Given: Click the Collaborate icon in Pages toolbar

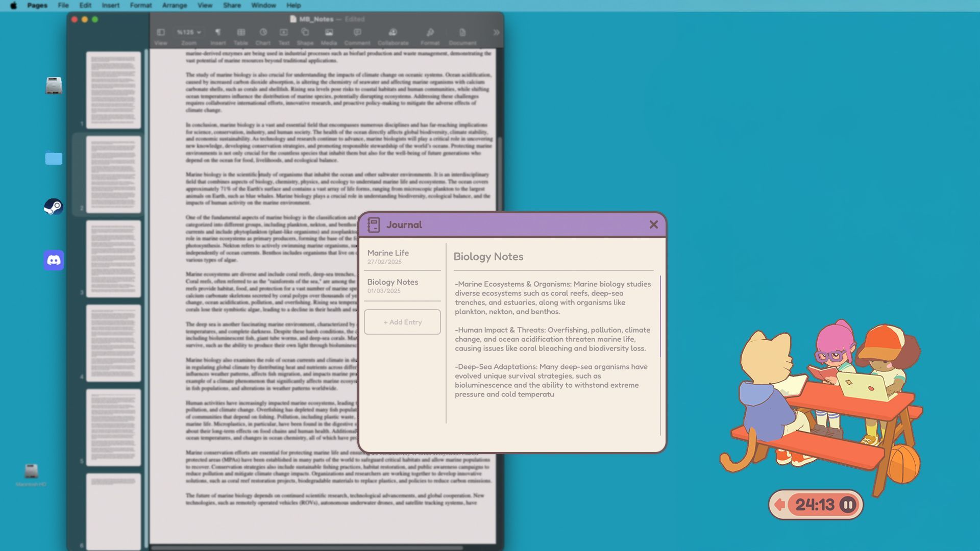Looking at the screenshot, I should [x=393, y=32].
